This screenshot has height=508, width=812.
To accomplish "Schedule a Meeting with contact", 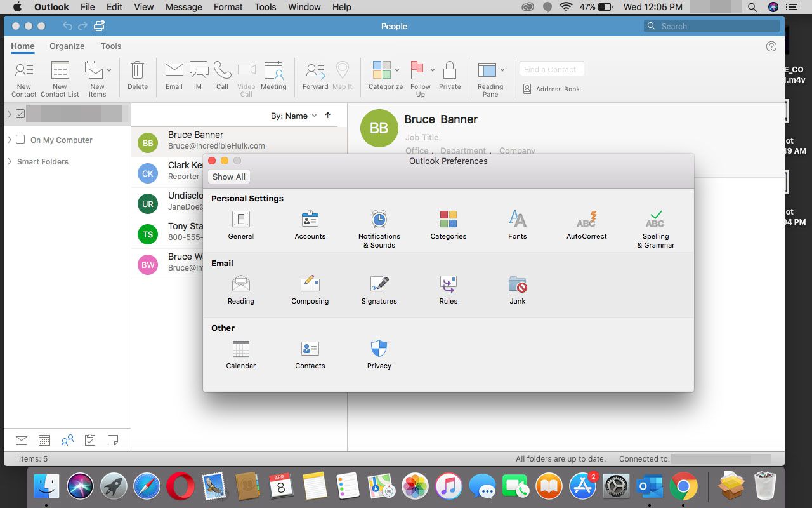I will click(273, 76).
